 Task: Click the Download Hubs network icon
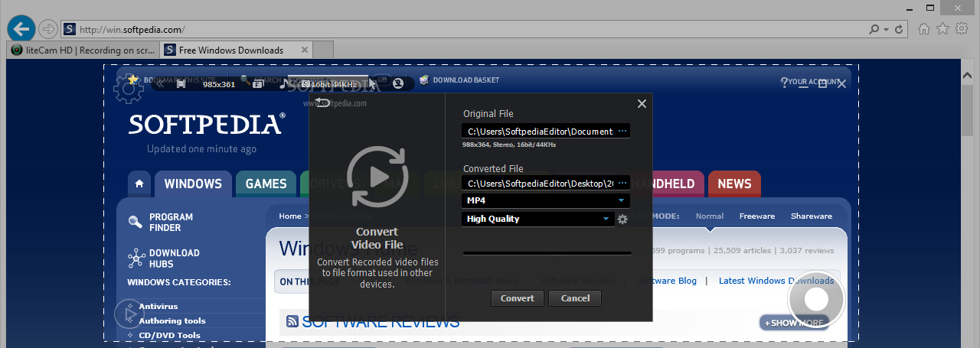136,258
